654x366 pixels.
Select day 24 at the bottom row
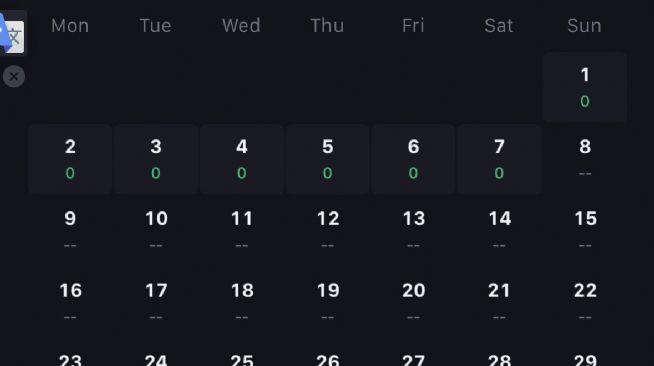[x=156, y=358]
